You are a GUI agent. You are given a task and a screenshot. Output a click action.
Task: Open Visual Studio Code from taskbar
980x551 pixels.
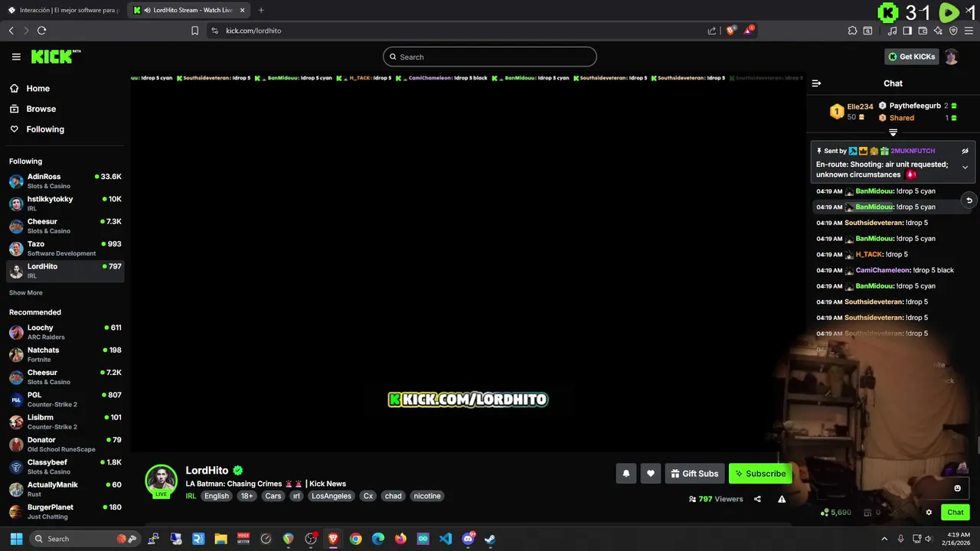pyautogui.click(x=446, y=539)
